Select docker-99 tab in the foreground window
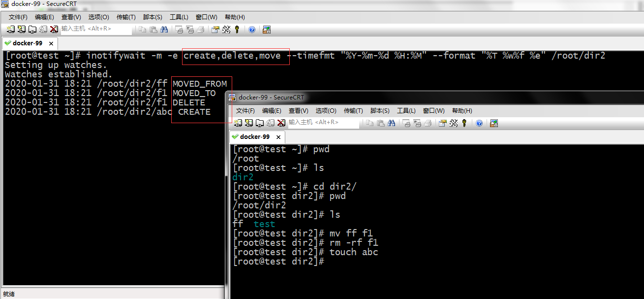Viewport: 644px width, 299px height. click(254, 137)
